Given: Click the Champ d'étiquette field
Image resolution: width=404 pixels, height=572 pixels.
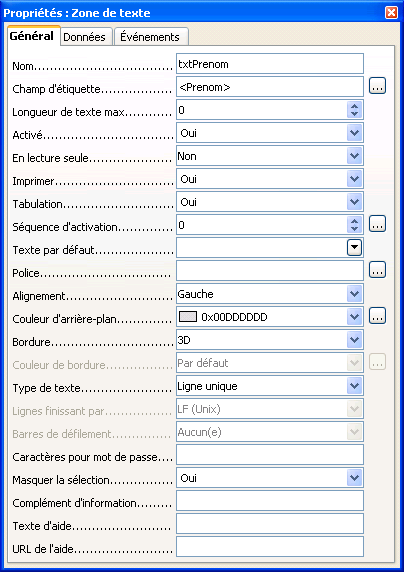Looking at the screenshot, I should 270,87.
